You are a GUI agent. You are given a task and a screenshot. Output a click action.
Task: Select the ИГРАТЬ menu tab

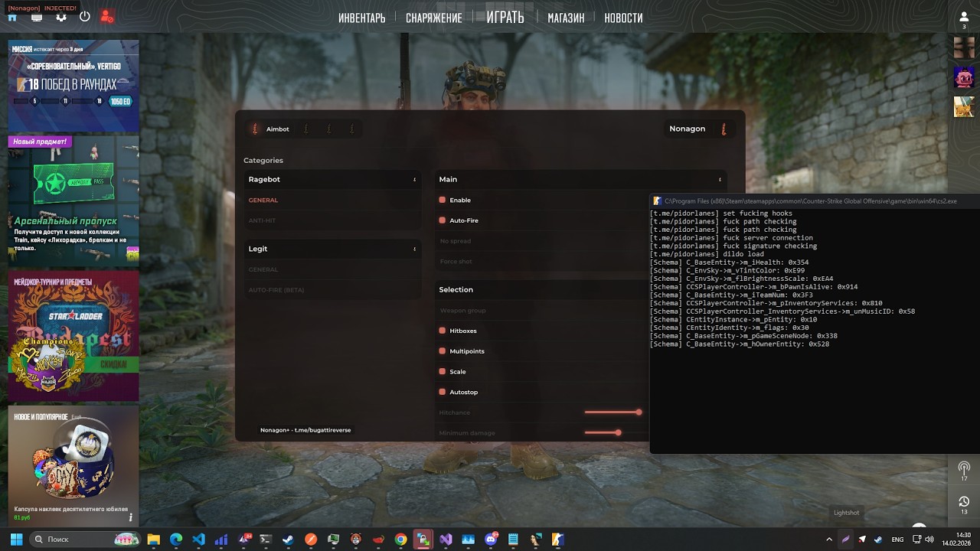click(x=505, y=17)
